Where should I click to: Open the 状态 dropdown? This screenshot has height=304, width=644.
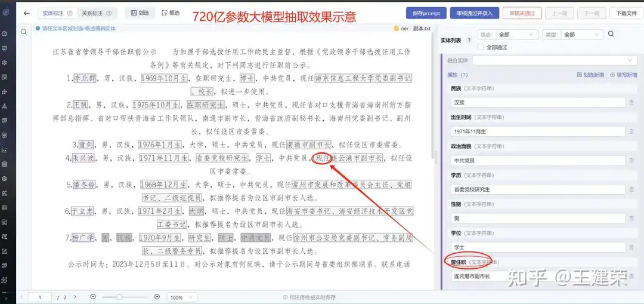pos(516,35)
